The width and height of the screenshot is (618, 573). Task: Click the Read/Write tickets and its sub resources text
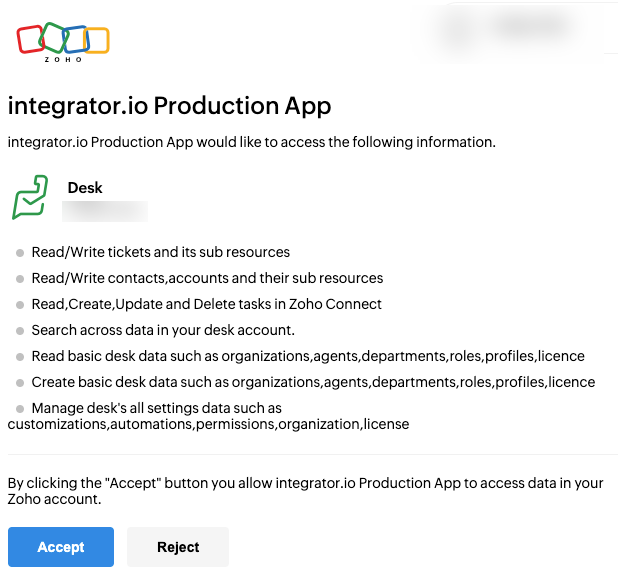coord(160,252)
